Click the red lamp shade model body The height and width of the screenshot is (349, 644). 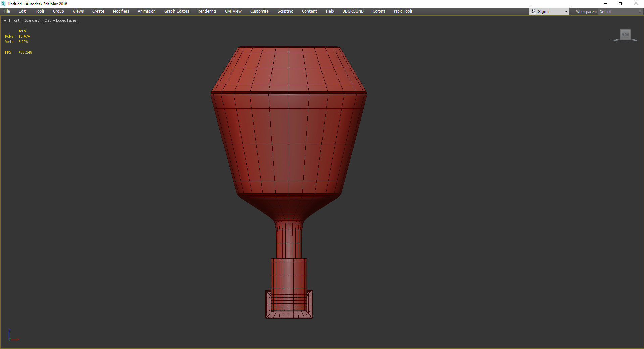click(289, 134)
